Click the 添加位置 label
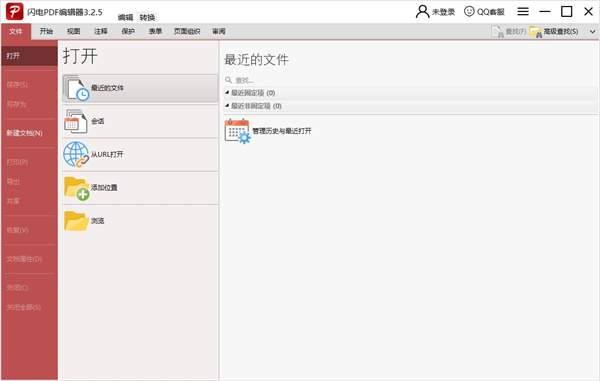This screenshot has height=381, width=600. 104,188
